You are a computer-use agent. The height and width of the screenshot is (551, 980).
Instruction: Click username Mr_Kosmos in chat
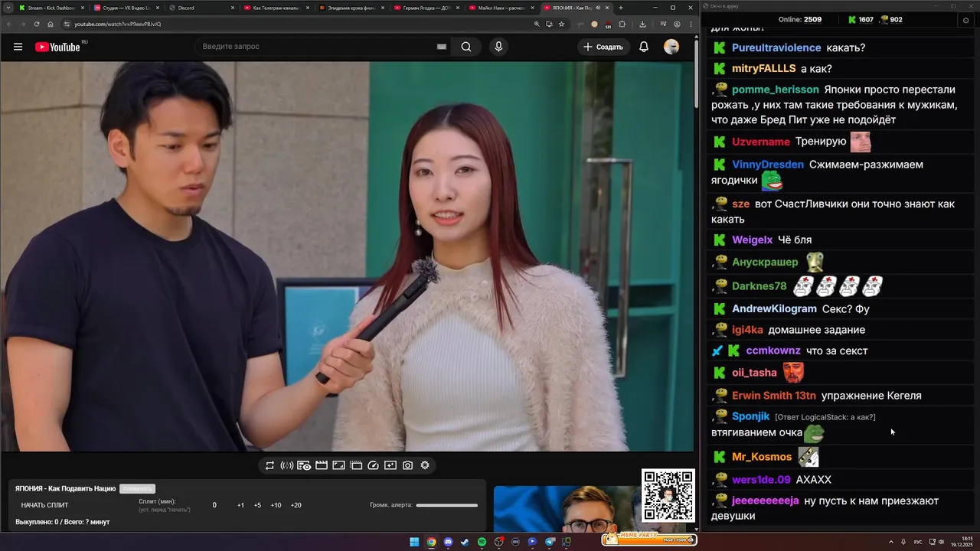[x=762, y=457]
